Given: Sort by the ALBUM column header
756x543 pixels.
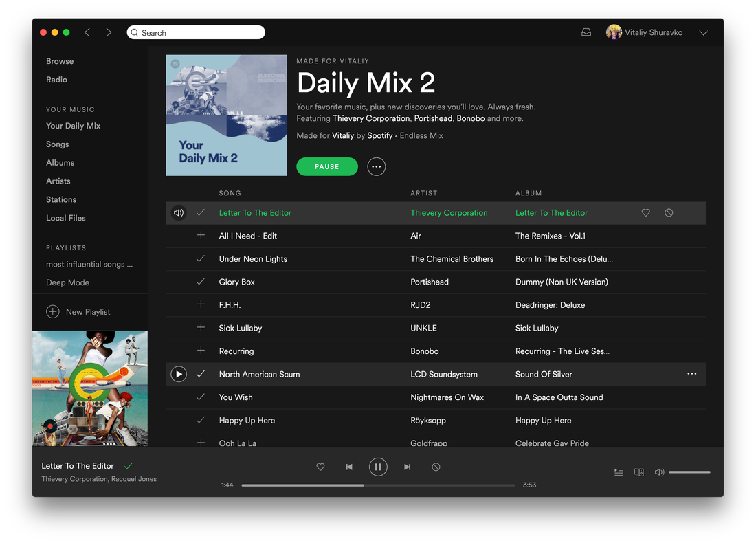Looking at the screenshot, I should 529,193.
